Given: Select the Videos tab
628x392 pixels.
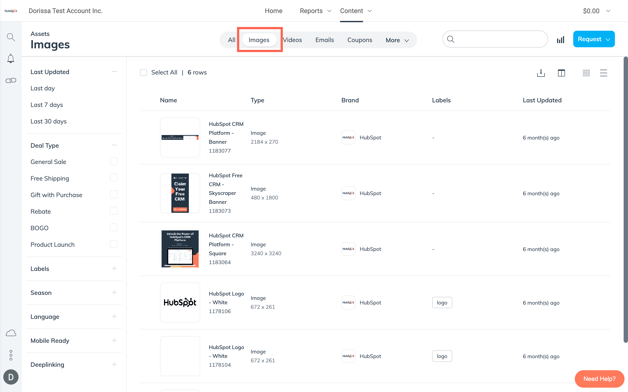Looking at the screenshot, I should click(x=292, y=40).
